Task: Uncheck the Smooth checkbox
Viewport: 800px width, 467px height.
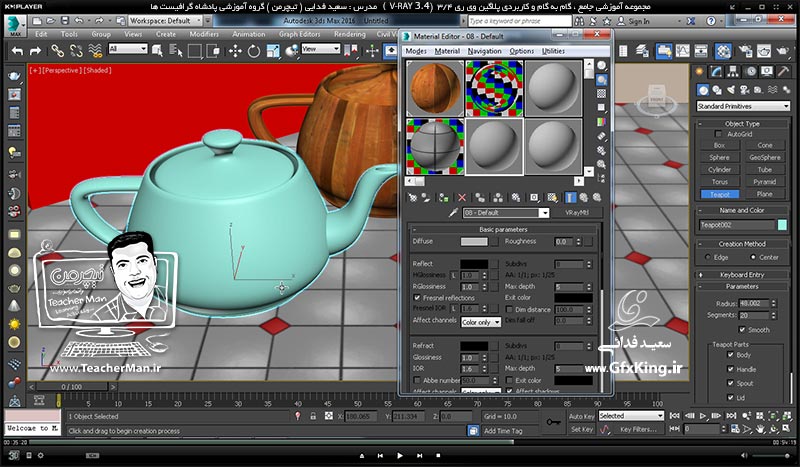Action: point(742,330)
